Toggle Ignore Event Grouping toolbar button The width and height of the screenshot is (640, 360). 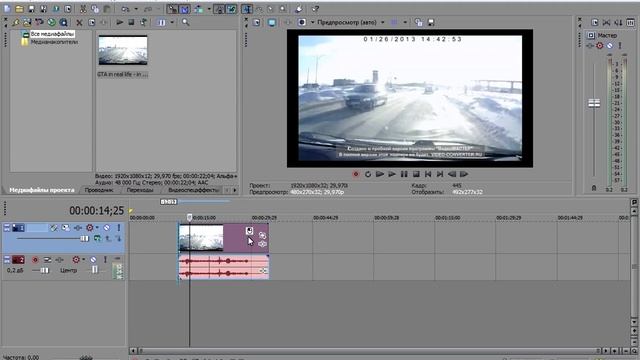click(232, 9)
